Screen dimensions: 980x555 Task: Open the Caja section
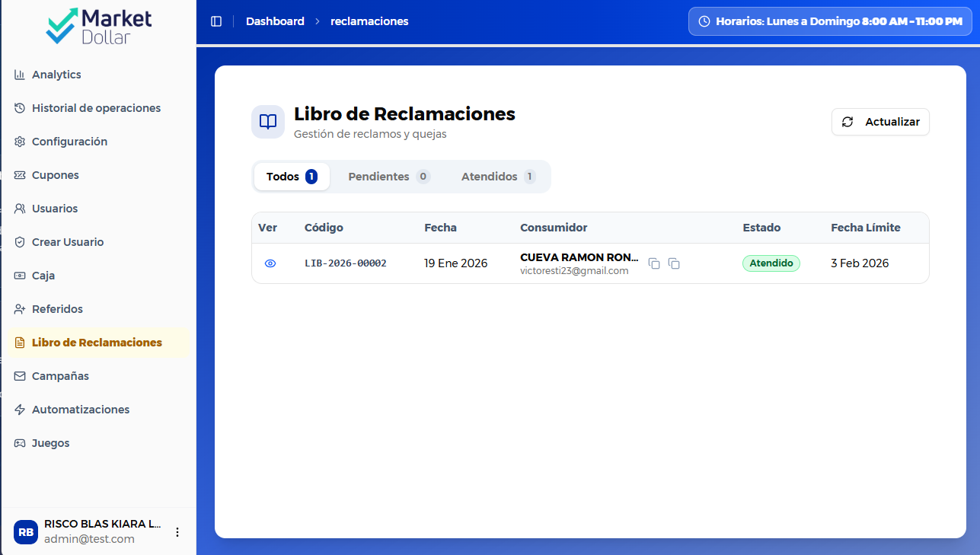[x=98, y=276]
